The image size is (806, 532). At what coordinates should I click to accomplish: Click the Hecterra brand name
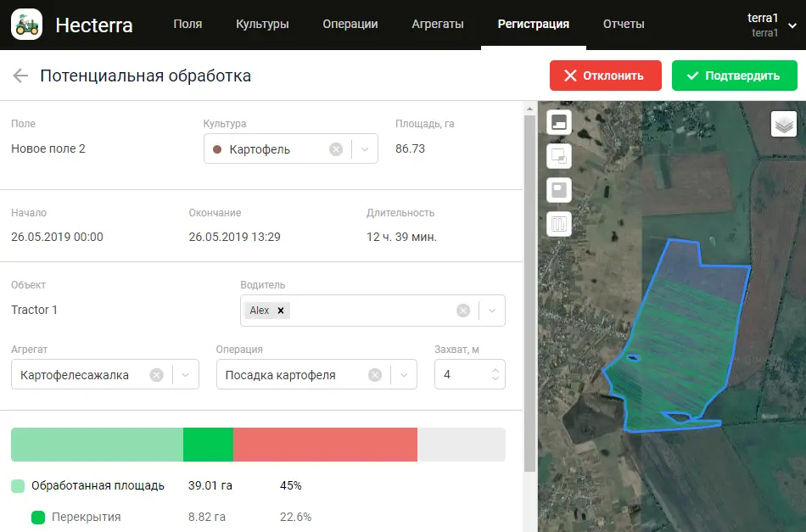(94, 25)
